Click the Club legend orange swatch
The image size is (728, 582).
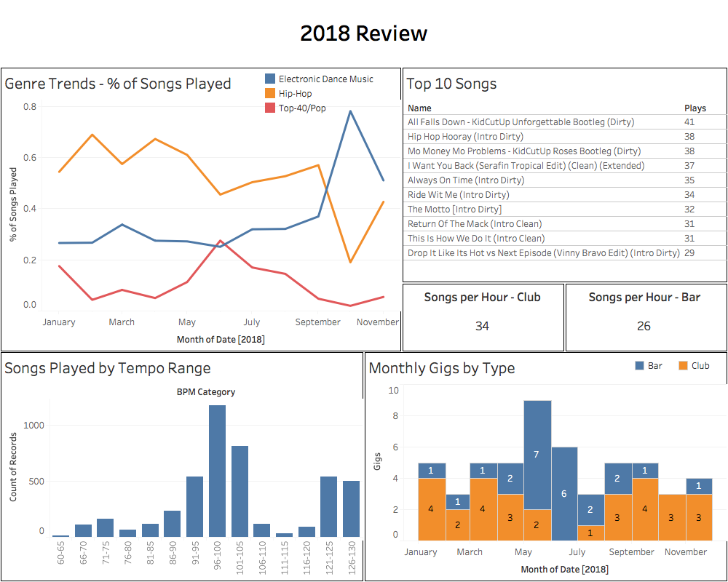684,366
